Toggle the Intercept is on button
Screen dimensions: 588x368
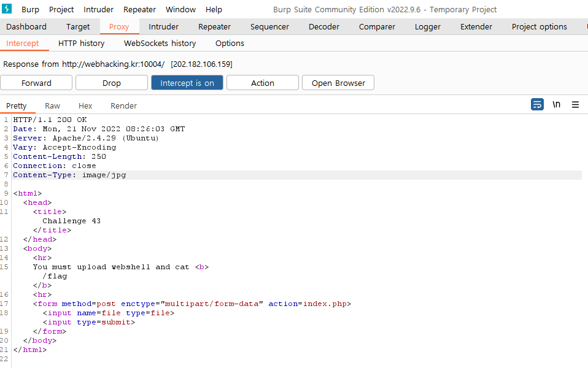187,83
